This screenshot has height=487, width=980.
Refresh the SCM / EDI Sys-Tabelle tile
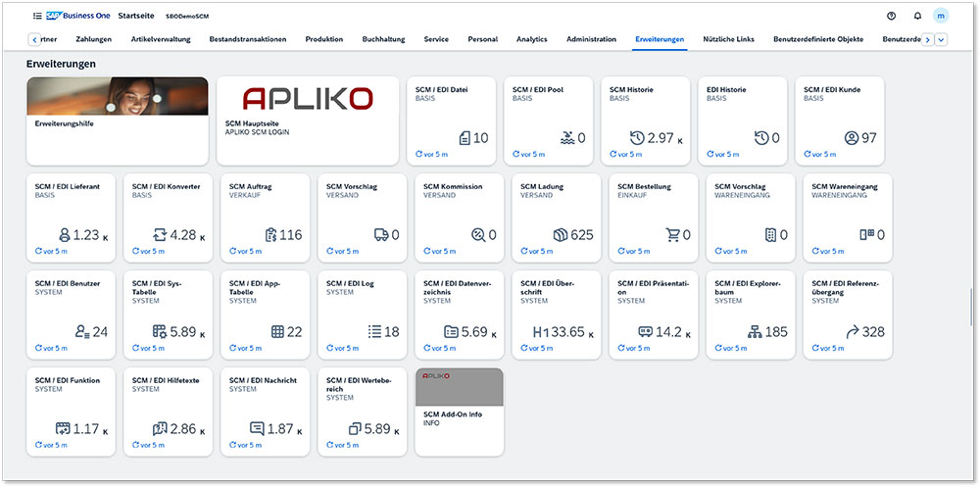tap(149, 348)
